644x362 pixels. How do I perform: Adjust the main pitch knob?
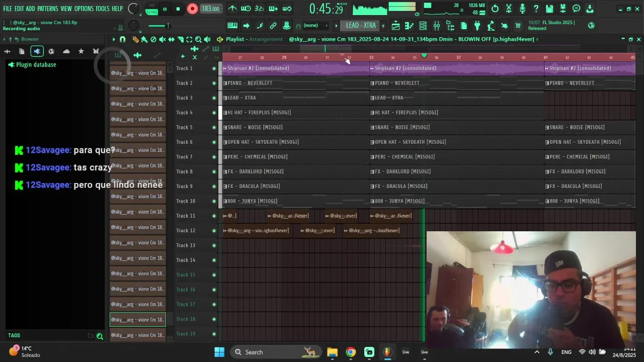(133, 26)
